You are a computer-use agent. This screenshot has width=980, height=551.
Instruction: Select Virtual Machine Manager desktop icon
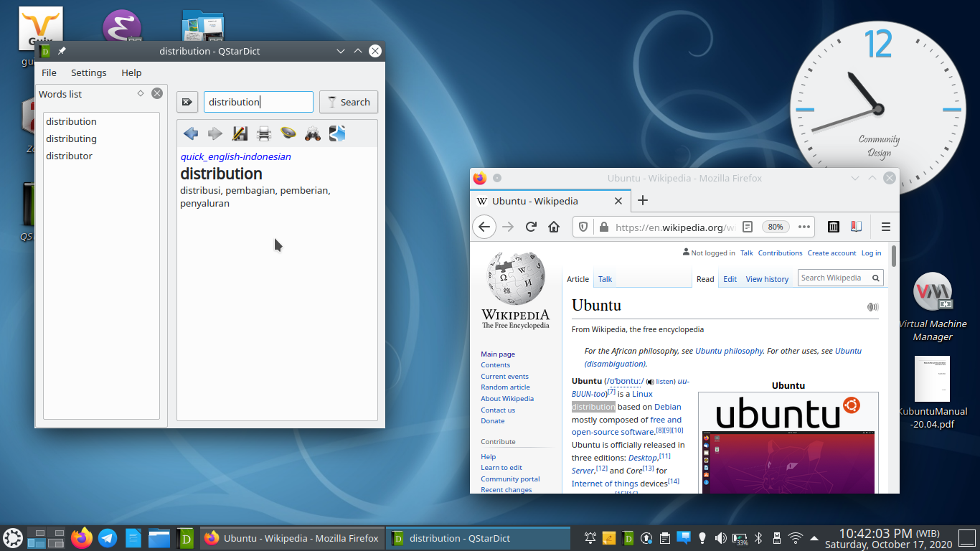932,307
